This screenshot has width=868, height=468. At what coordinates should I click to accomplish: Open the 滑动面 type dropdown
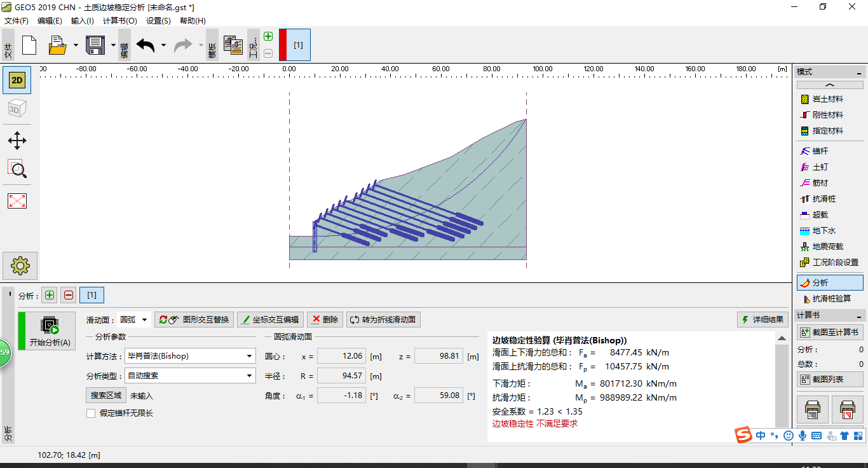pyautogui.click(x=134, y=320)
